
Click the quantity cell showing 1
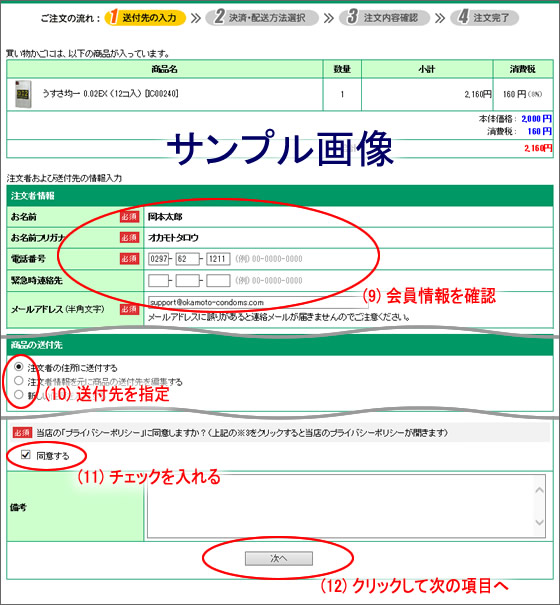pos(342,94)
